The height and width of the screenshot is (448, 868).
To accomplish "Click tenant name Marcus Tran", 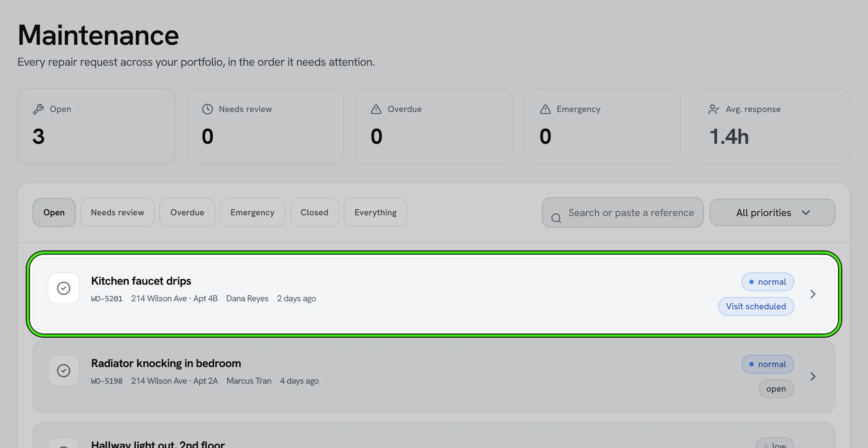I will coord(249,381).
